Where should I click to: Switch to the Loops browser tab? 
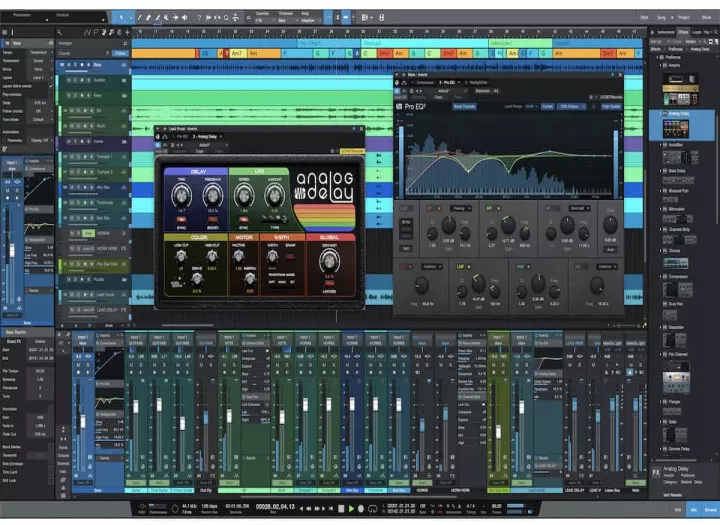[x=697, y=32]
